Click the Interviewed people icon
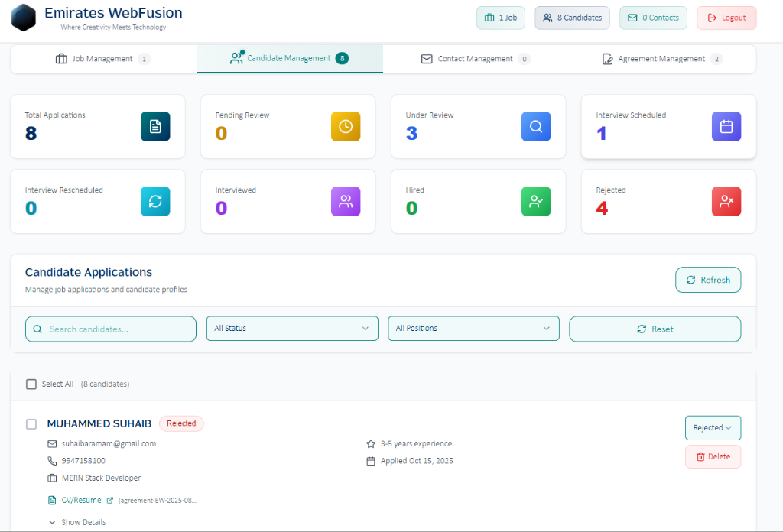Image resolution: width=783 pixels, height=532 pixels. pos(346,202)
